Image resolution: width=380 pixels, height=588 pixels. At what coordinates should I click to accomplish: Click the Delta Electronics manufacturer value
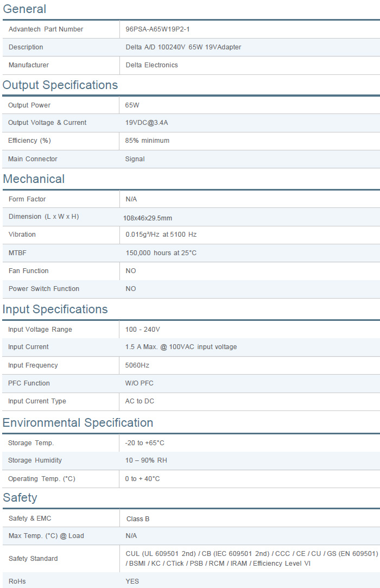(x=151, y=65)
